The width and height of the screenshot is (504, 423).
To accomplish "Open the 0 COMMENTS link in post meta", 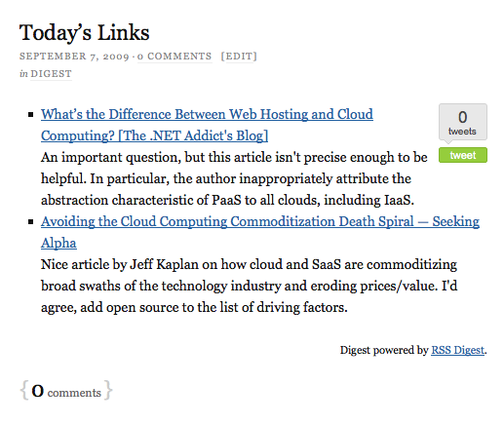I will (174, 57).
